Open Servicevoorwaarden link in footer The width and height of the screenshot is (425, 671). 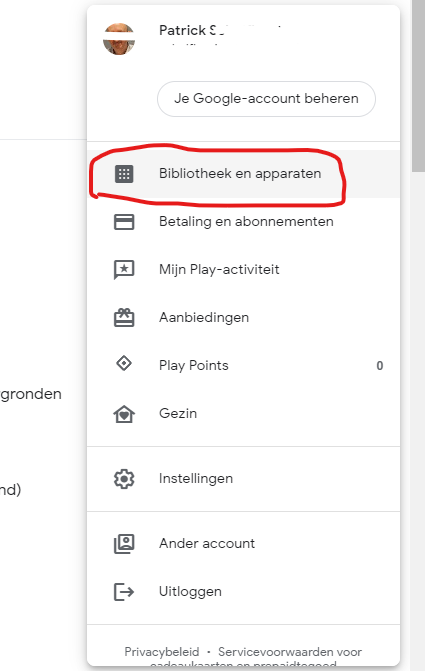(x=290, y=652)
